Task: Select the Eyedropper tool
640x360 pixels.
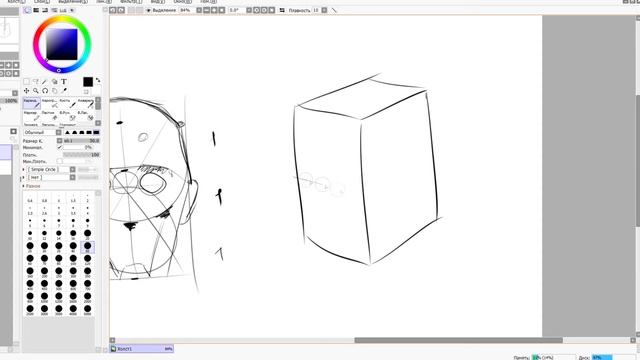Action: click(x=64, y=91)
